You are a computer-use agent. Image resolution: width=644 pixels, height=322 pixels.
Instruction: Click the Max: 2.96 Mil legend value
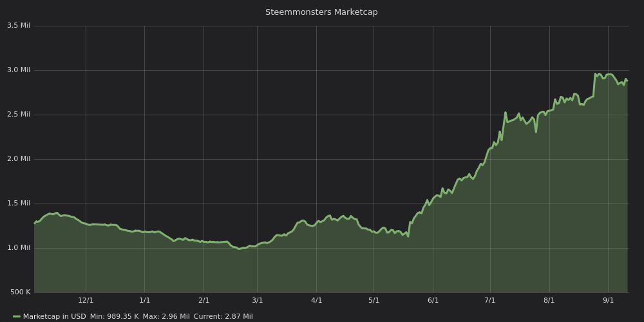click(x=166, y=316)
